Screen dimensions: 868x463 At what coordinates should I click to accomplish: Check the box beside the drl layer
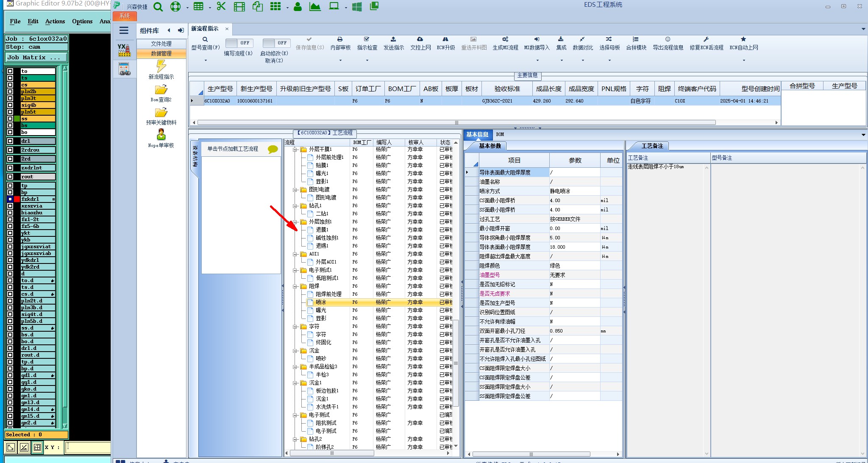pyautogui.click(x=10, y=141)
